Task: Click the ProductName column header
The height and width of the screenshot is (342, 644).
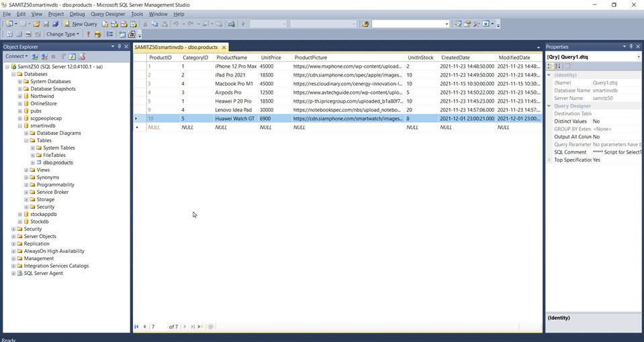Action: (236, 58)
